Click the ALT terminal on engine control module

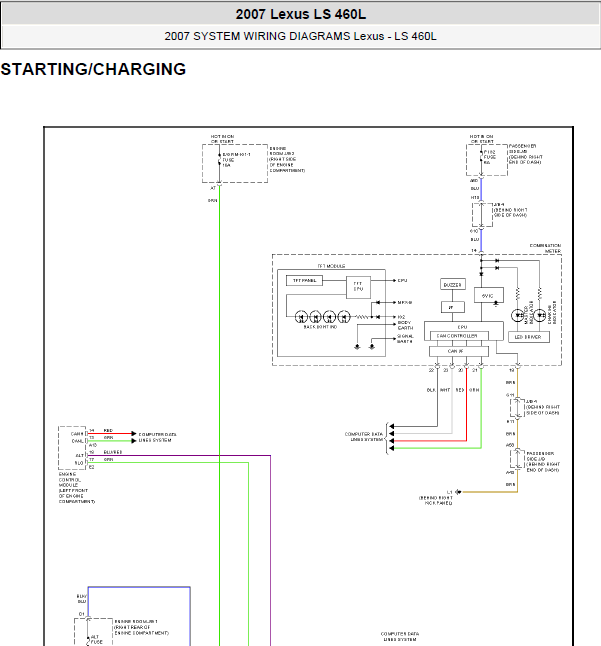click(80, 456)
